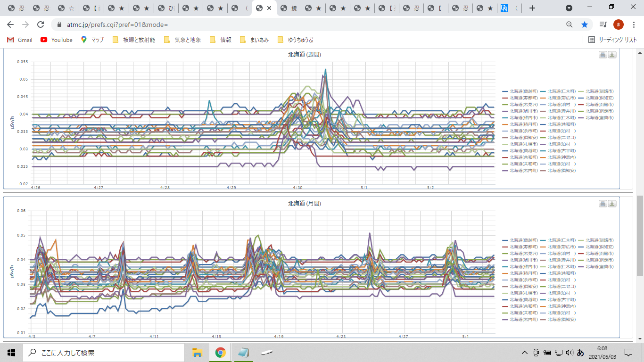This screenshot has height=362, width=644.
Task: Toggle 網走市 in the weekly chart legend
Action: (x=596, y=111)
